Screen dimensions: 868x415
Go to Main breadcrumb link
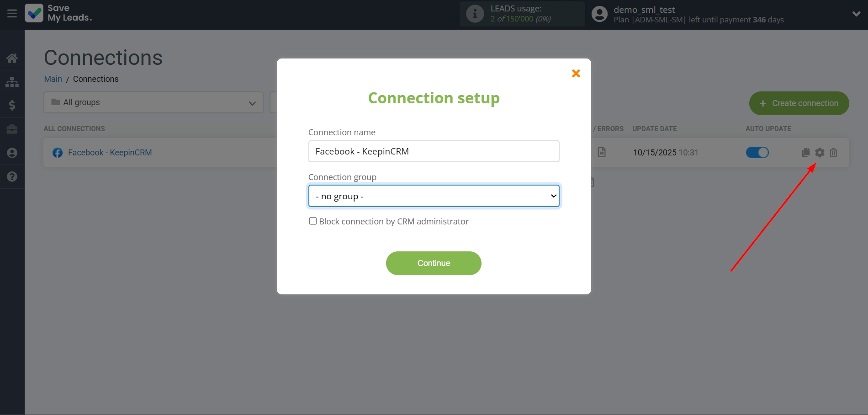(53, 79)
